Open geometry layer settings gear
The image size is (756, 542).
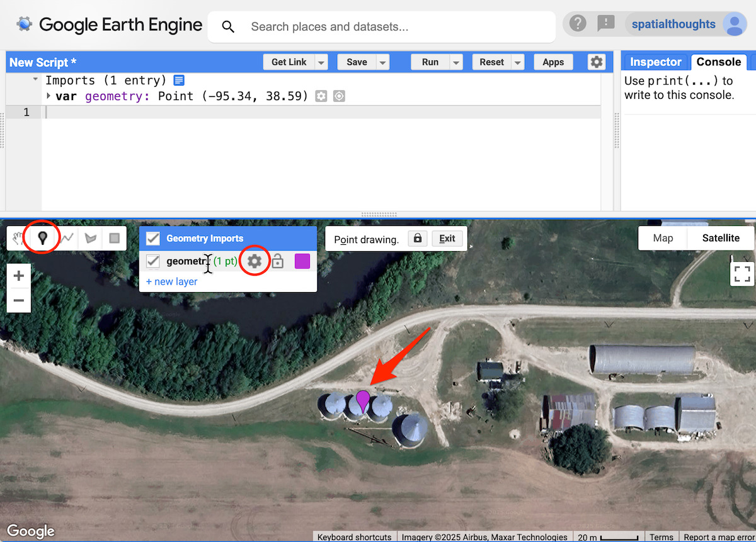pyautogui.click(x=255, y=261)
